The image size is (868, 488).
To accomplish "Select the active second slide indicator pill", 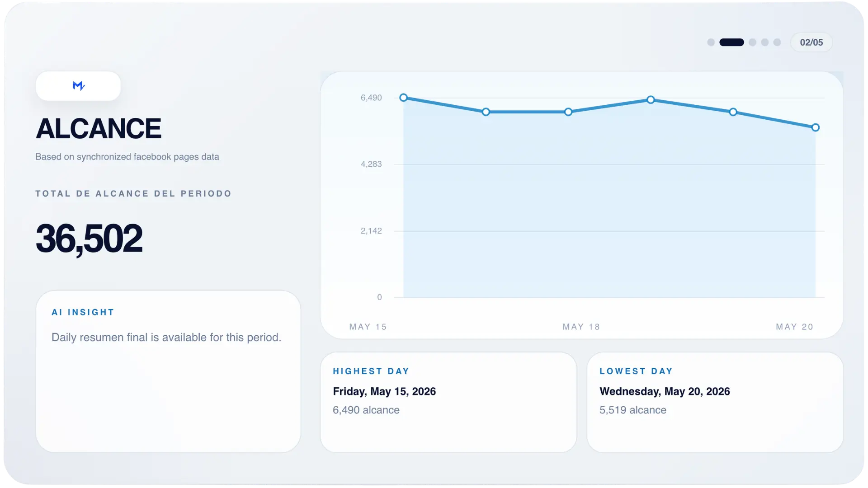I will click(731, 42).
